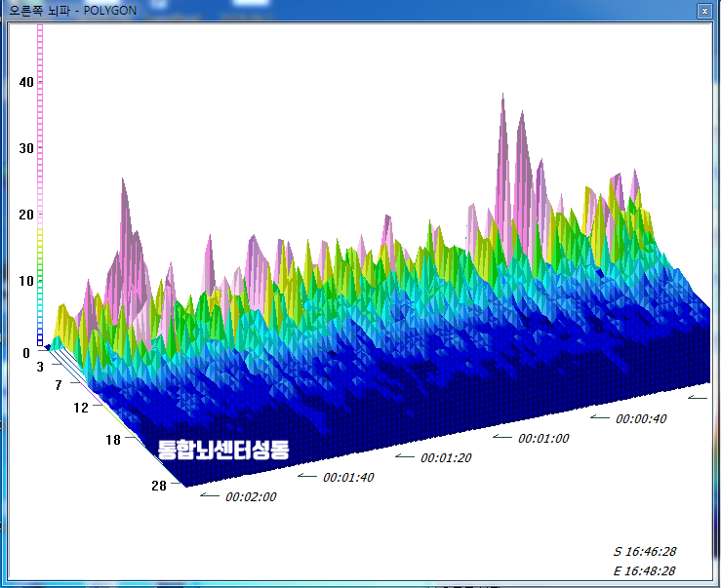The width and height of the screenshot is (721, 588).
Task: Click the end time E 16:48:28
Action: click(644, 571)
